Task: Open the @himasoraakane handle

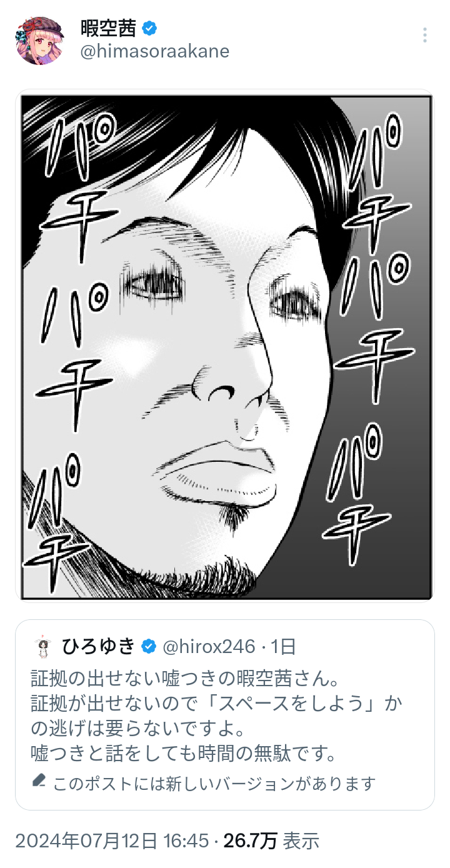Action: coord(155,51)
